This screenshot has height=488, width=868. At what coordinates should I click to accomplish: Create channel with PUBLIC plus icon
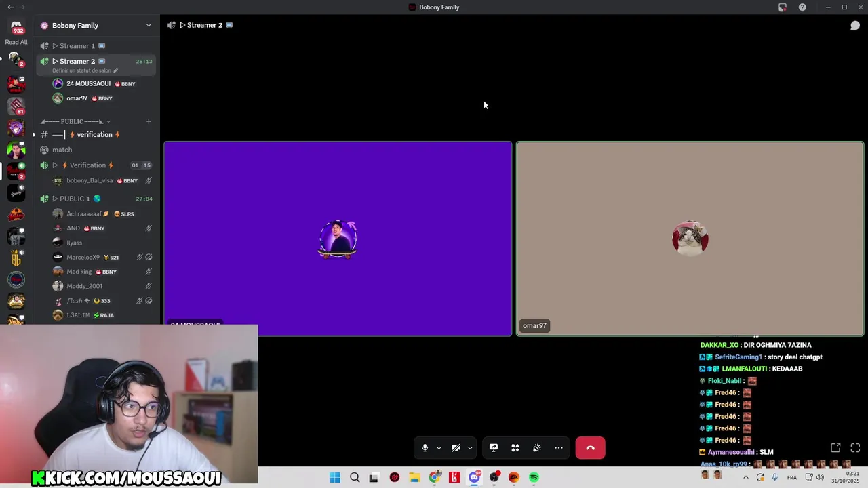click(x=149, y=122)
